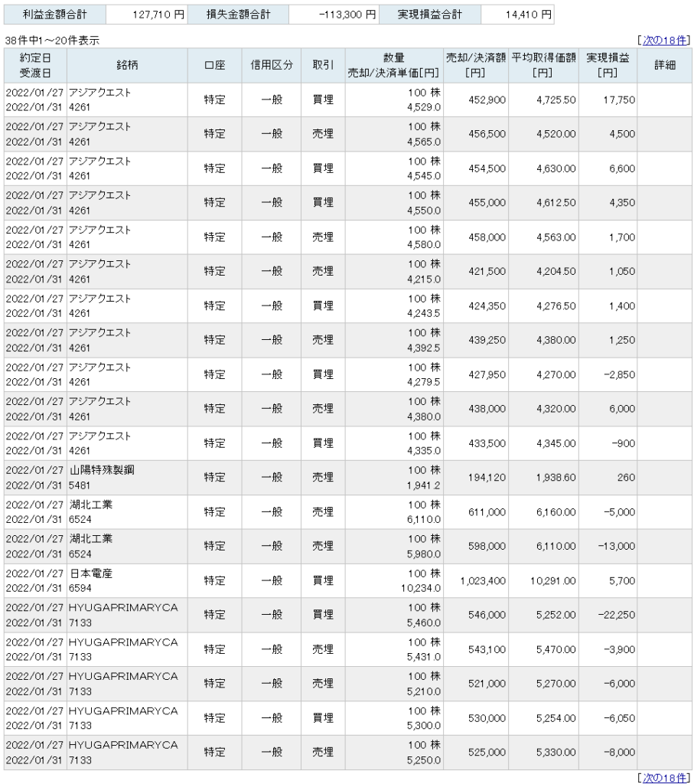Viewport: 694px width, 784px height.
Task: Select the 平均取得価額 column header
Action: coord(543,66)
